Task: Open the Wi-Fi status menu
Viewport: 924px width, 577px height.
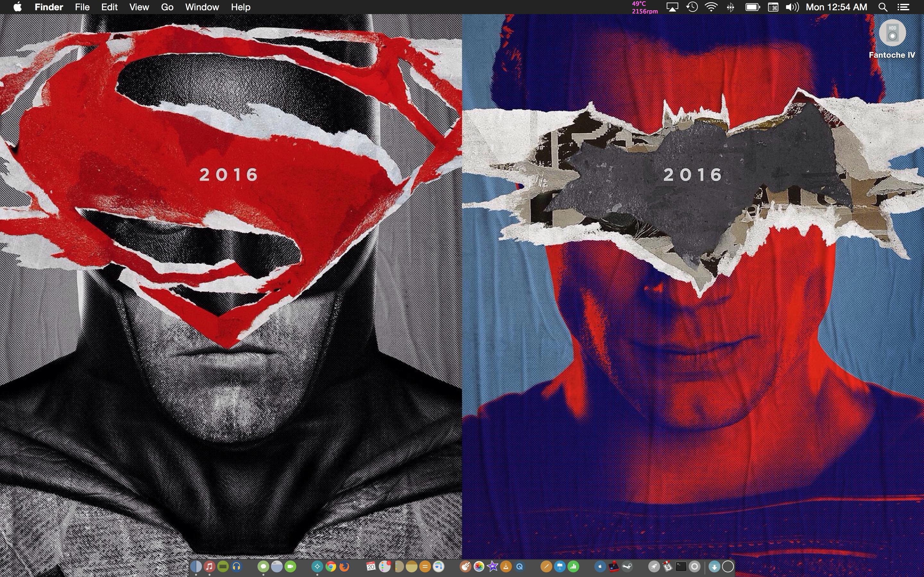Action: pos(711,7)
